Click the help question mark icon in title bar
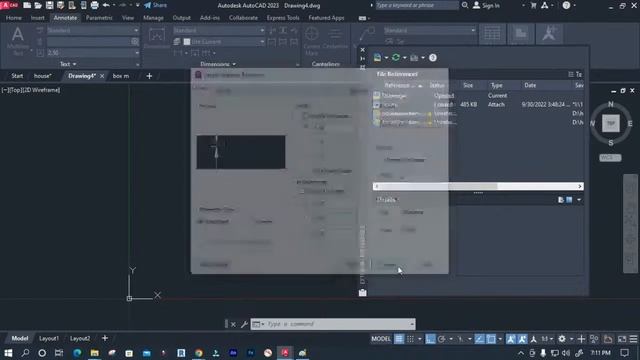The width and height of the screenshot is (640, 360). [x=566, y=5]
